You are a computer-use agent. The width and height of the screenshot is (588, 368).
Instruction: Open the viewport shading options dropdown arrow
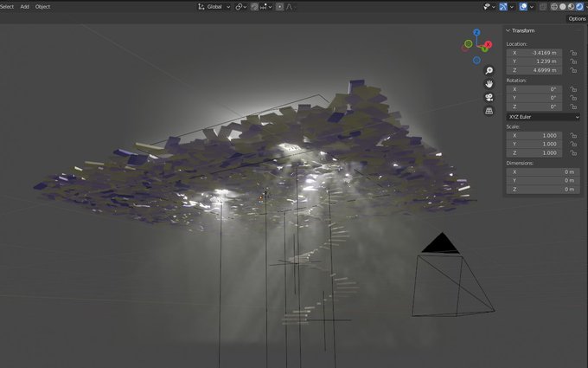coord(585,7)
